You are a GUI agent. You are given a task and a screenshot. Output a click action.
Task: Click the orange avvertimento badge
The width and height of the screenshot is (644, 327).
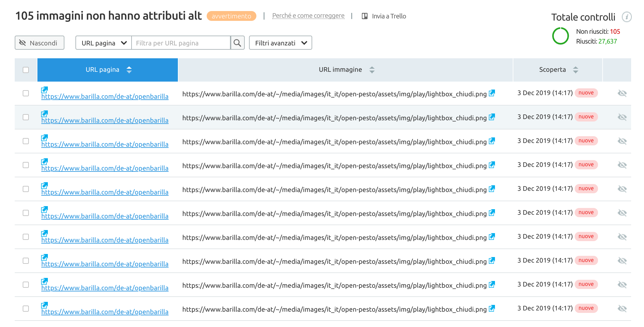pos(232,16)
